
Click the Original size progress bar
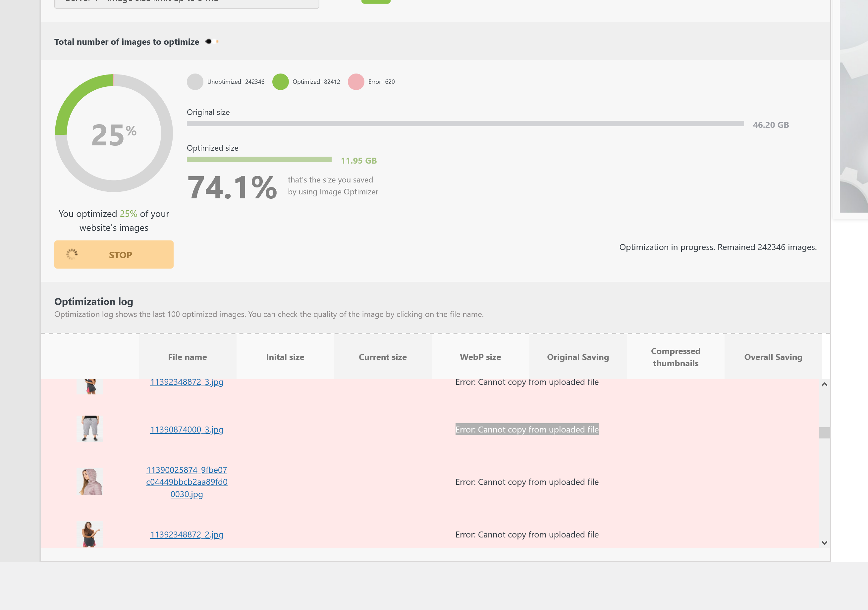(465, 124)
